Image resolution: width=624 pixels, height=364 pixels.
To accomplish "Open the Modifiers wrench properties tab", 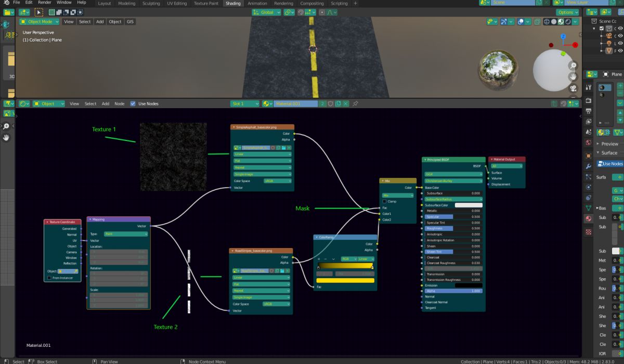I will 588,166.
